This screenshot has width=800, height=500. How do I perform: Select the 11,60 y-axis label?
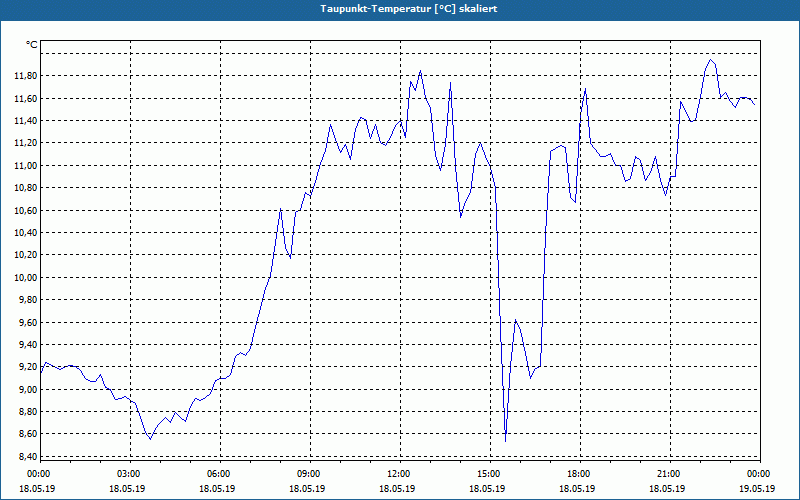click(26, 98)
